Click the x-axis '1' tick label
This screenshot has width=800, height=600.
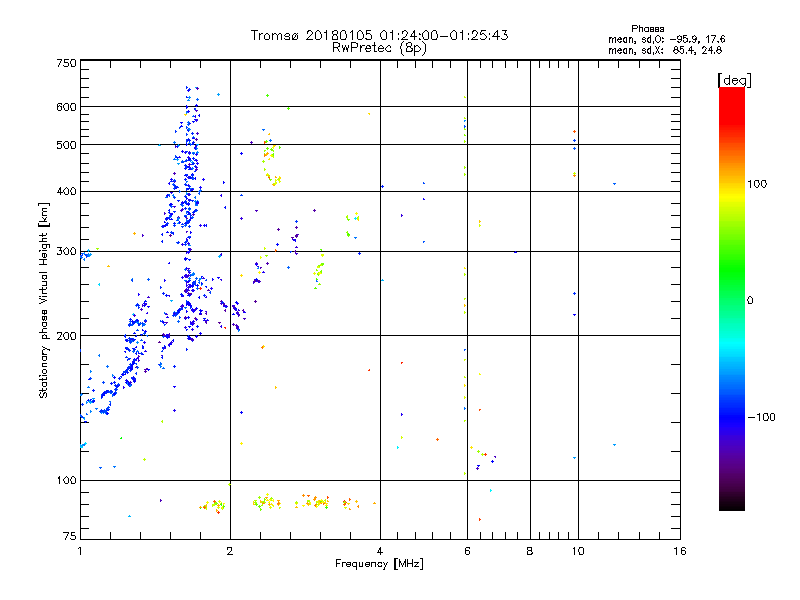point(80,551)
